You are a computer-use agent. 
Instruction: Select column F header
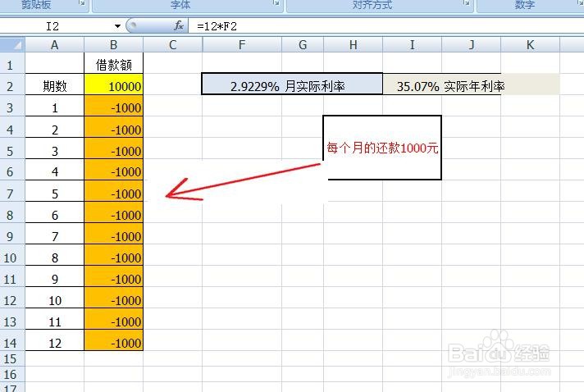(x=242, y=45)
